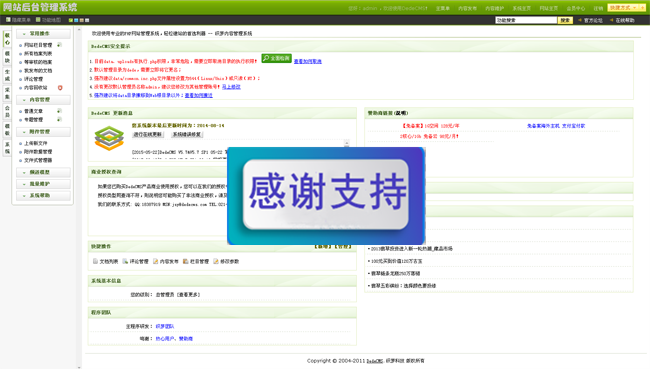Click the 织梦团队 link
The height and width of the screenshot is (369, 650).
tap(165, 326)
